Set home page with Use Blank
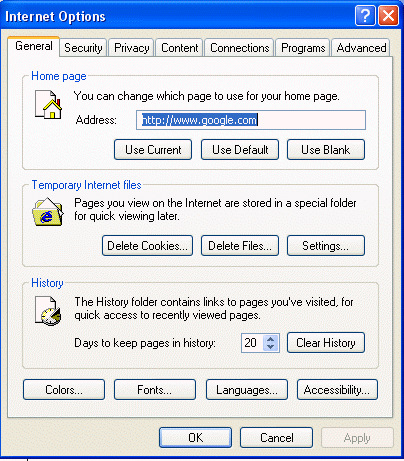Screen dimensions: 404x461 pyautogui.click(x=326, y=150)
